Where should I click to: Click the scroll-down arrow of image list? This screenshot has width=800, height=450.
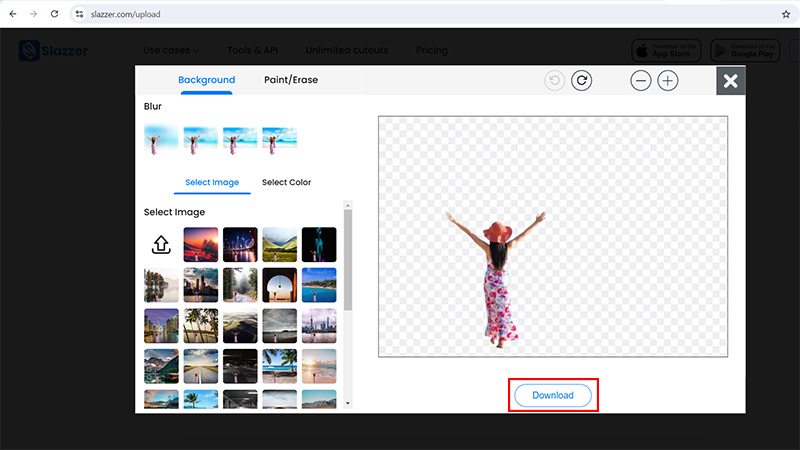(348, 403)
